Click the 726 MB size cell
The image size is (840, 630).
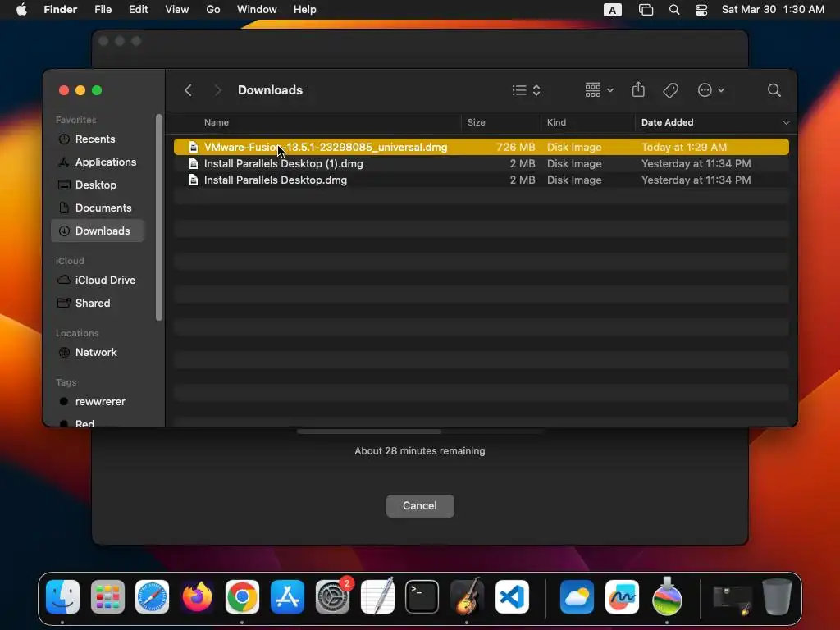pyautogui.click(x=515, y=147)
